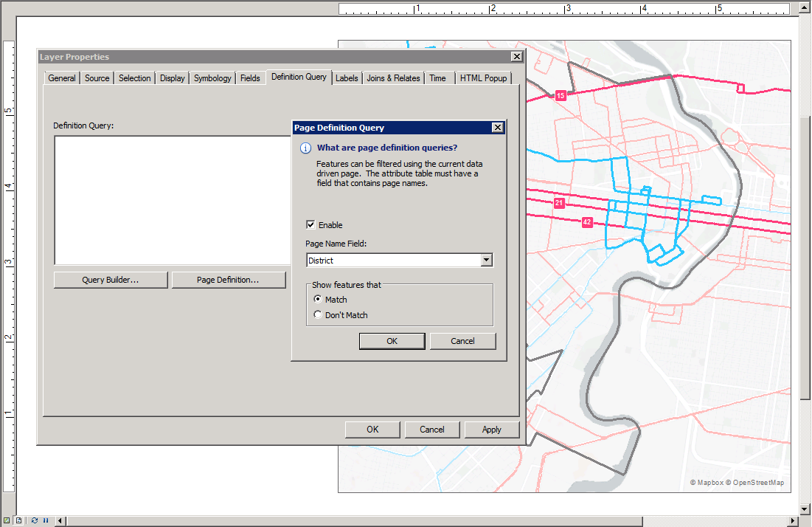
Task: Switch to the Symbology tab
Action: click(x=212, y=78)
